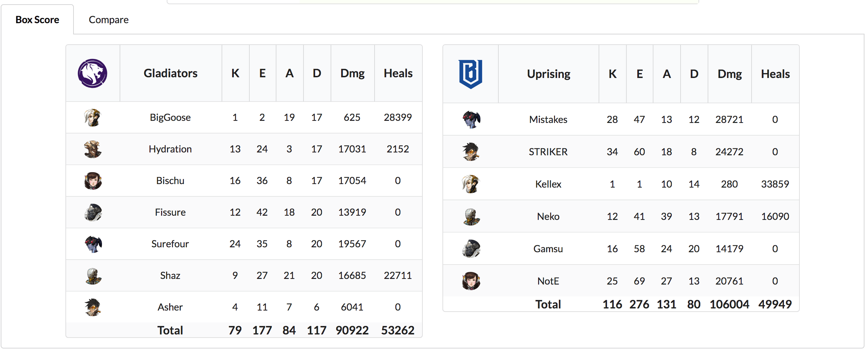This screenshot has height=352, width=868.
Task: Select Neko's Zenyatta hero icon
Action: 471,216
